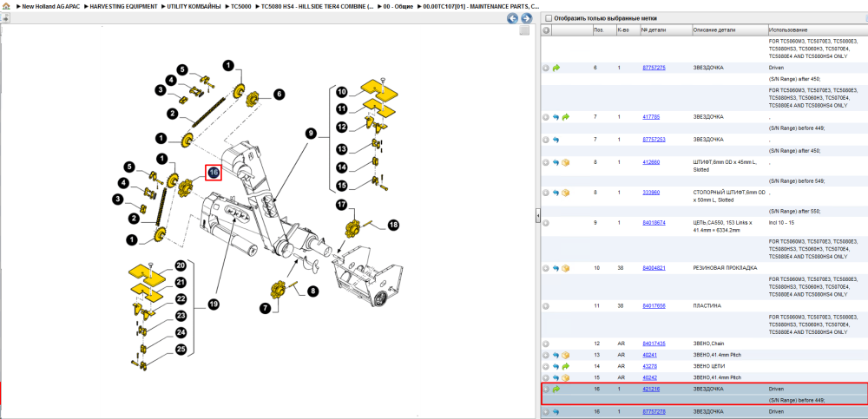Add part 84017656 using its plus icon
This screenshot has height=419, width=868.
pos(546,306)
